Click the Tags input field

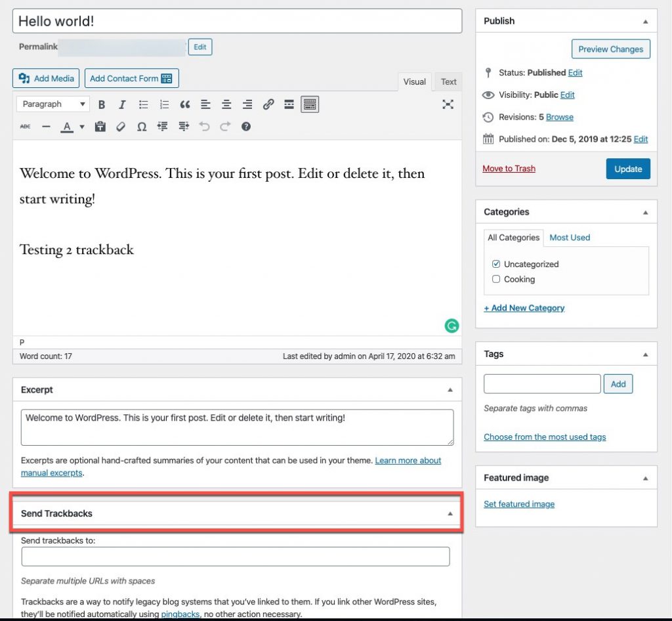point(542,384)
